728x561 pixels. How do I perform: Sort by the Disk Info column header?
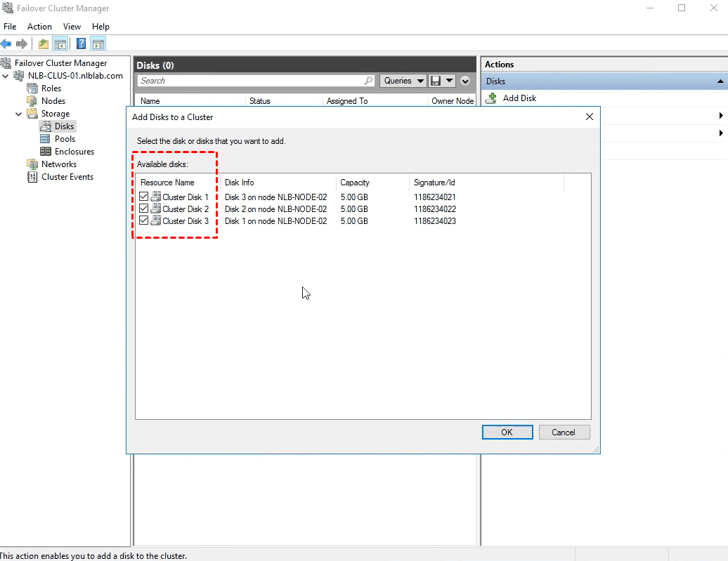pyautogui.click(x=239, y=183)
